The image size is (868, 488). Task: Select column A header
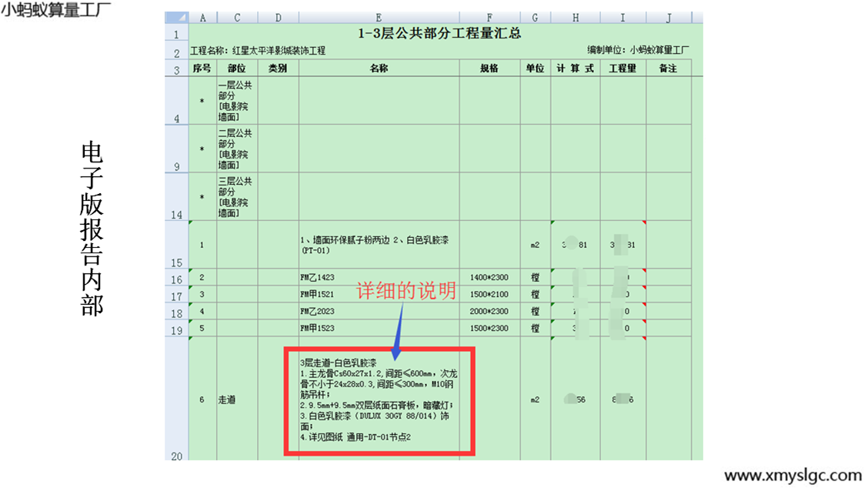tap(202, 18)
